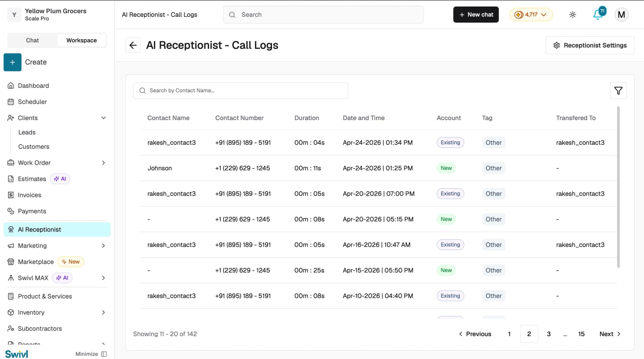Click the gear icon in Receptionist Settings
The height and width of the screenshot is (359, 644).
coord(556,45)
